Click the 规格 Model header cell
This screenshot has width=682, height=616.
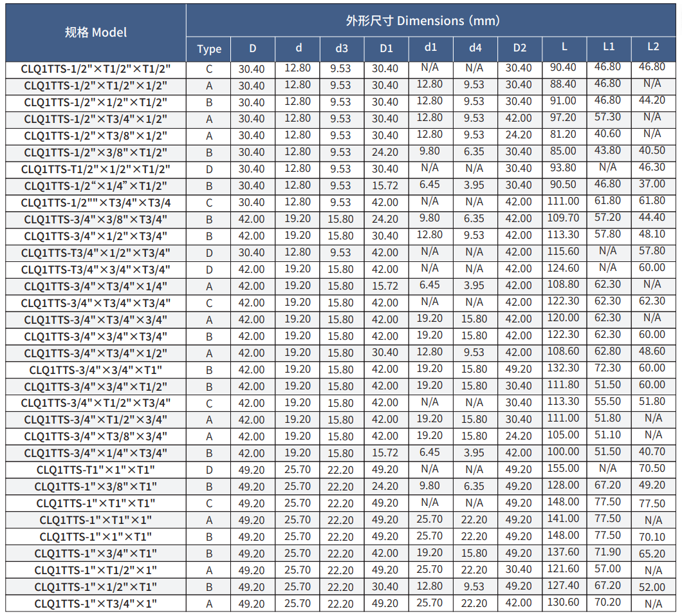pos(96,33)
